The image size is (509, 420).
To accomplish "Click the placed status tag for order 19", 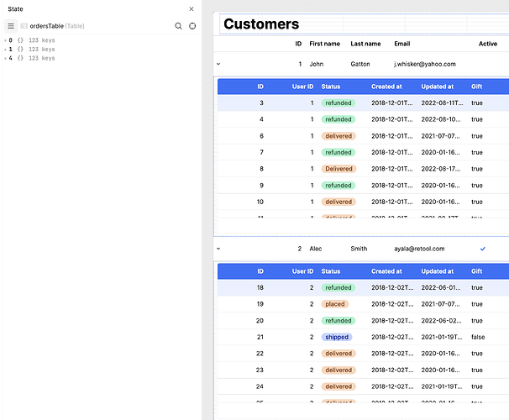I will click(335, 304).
